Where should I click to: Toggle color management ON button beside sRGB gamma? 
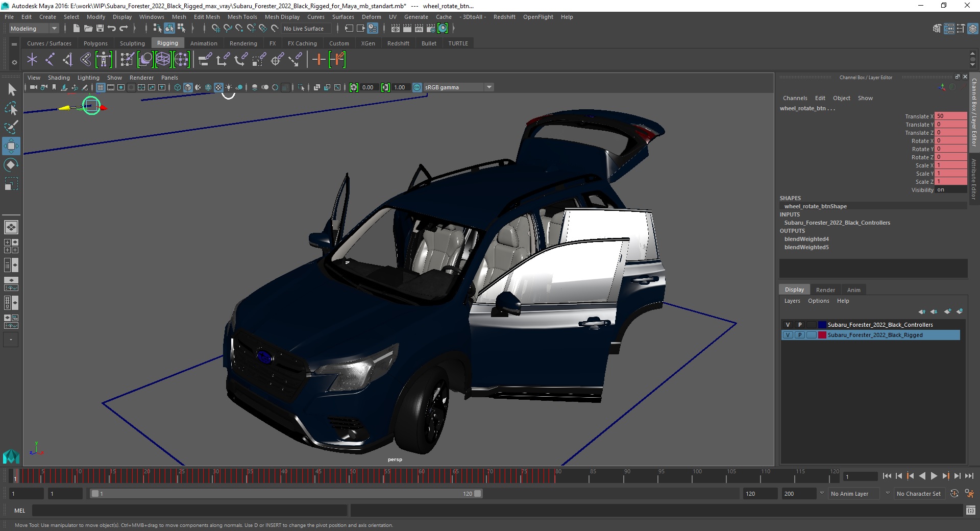(x=417, y=87)
